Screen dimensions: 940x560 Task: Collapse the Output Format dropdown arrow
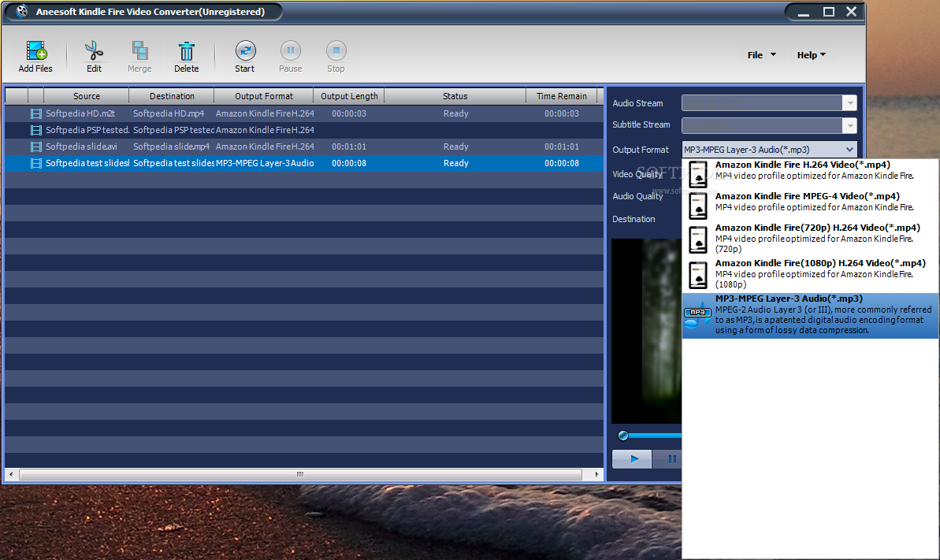849,150
